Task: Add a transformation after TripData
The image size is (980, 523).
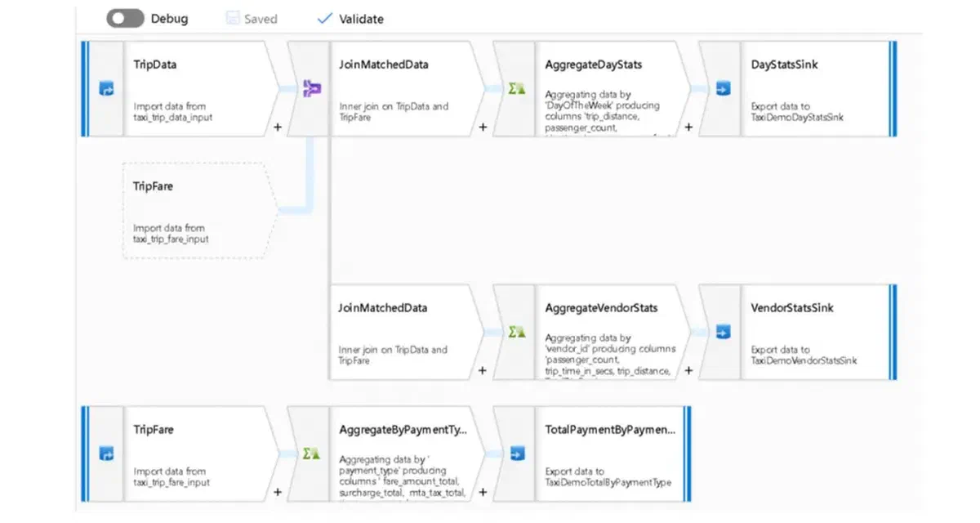Action: point(278,127)
